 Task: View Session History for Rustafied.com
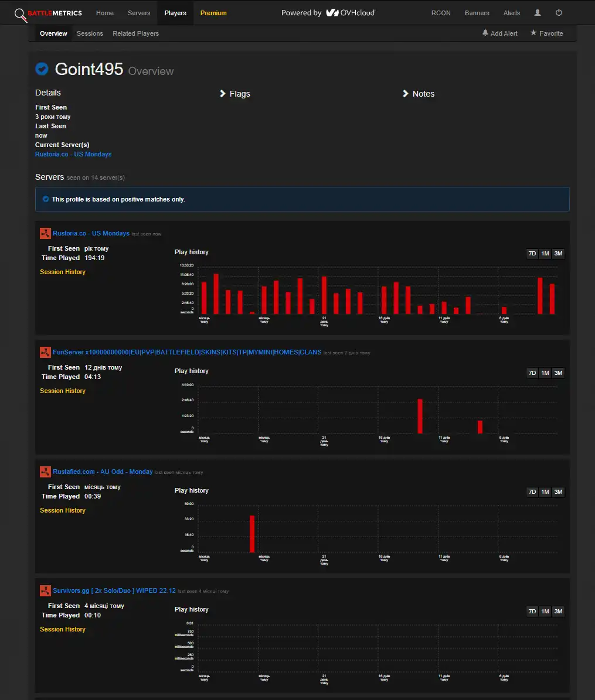point(63,510)
